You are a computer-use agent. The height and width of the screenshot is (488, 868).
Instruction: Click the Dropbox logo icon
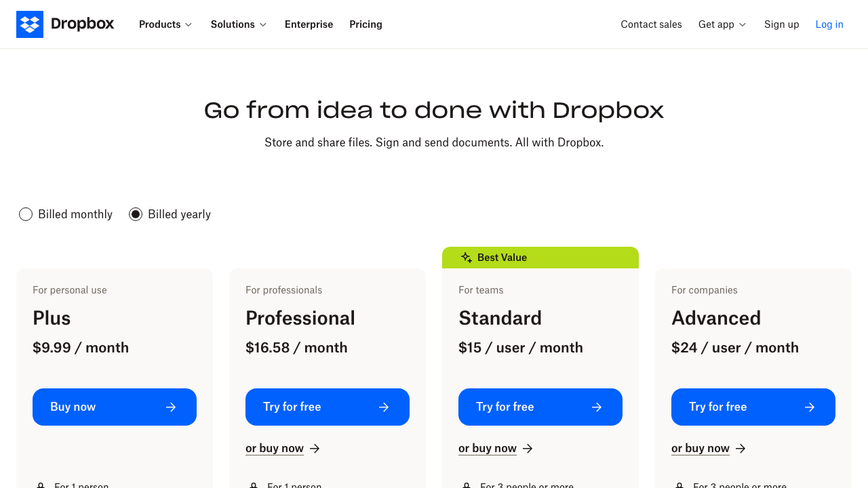(x=30, y=24)
